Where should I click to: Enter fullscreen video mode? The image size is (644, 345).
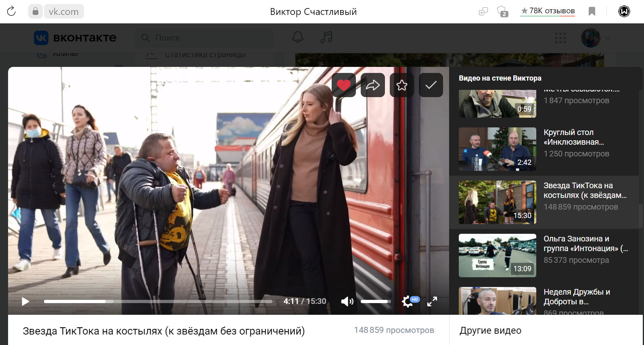(x=432, y=301)
